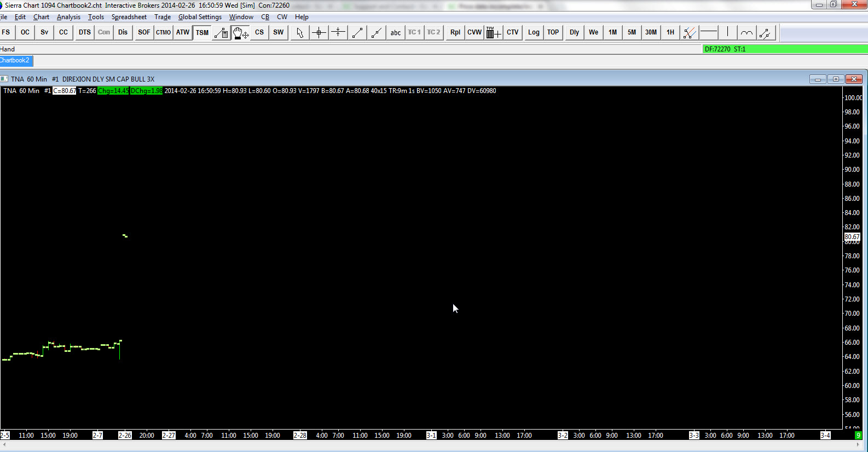868x452 pixels.
Task: Open the Chart menu
Action: pyautogui.click(x=42, y=17)
